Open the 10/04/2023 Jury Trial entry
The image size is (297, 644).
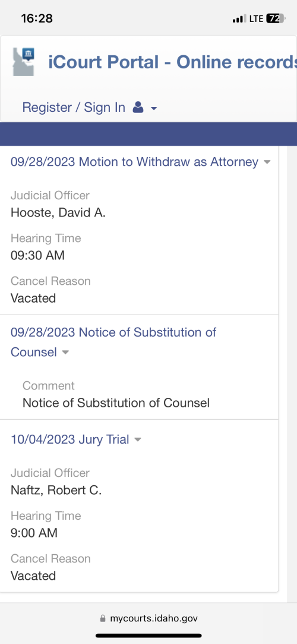(69, 439)
